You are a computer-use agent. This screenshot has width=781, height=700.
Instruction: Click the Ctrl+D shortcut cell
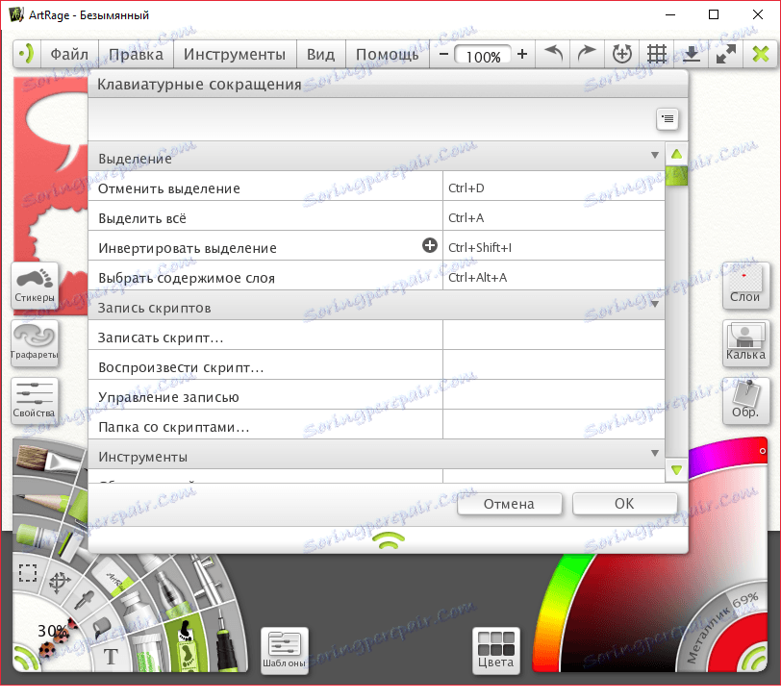click(554, 188)
